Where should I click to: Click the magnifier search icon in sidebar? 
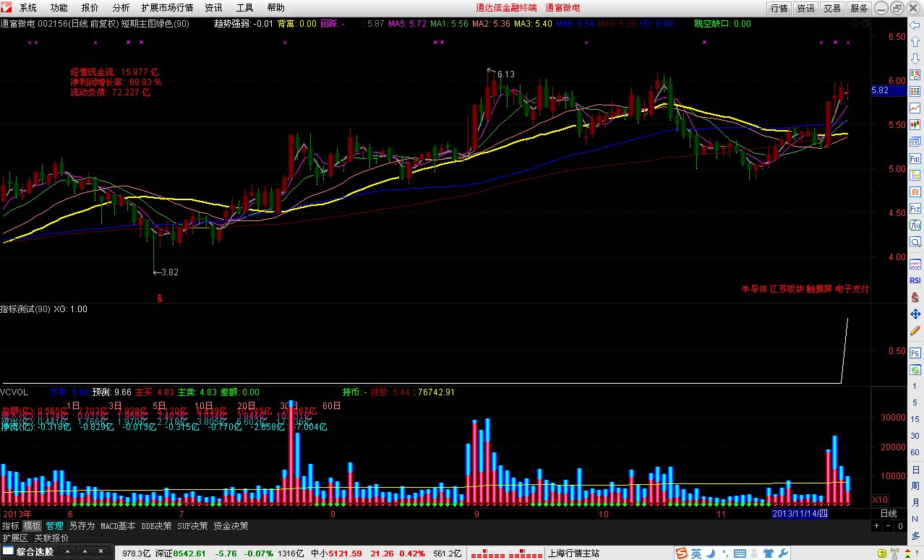(915, 242)
